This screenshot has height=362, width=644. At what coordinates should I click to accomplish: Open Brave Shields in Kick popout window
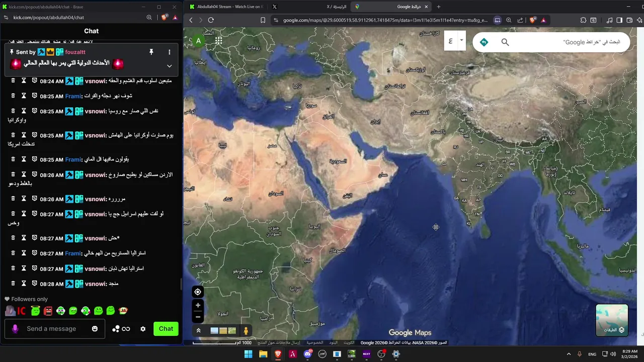164,17
